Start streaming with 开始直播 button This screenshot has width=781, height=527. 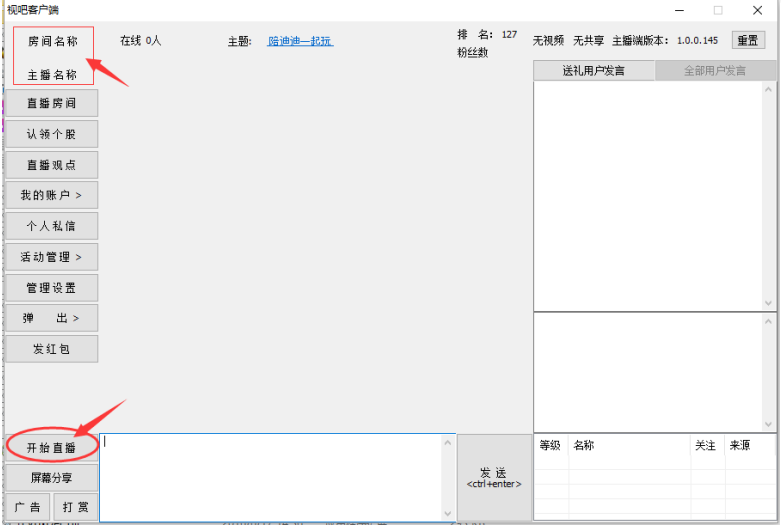pyautogui.click(x=51, y=448)
